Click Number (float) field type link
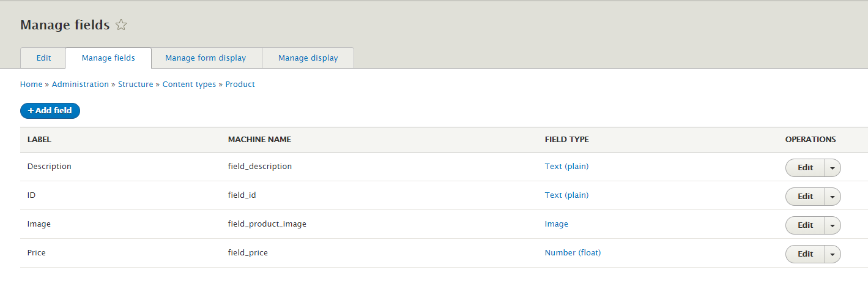 pyautogui.click(x=573, y=252)
